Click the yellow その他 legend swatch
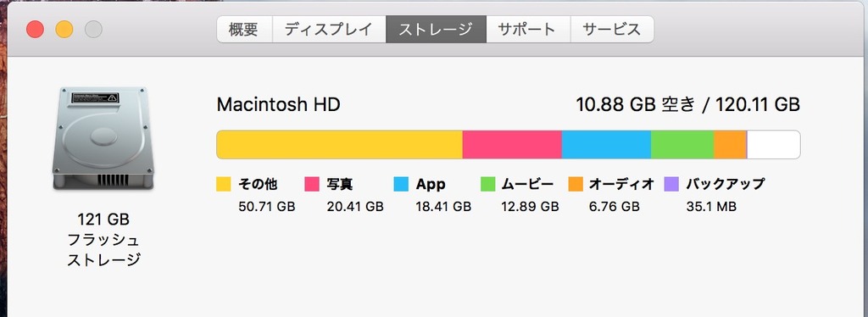Image resolution: width=868 pixels, height=317 pixels. click(x=224, y=184)
